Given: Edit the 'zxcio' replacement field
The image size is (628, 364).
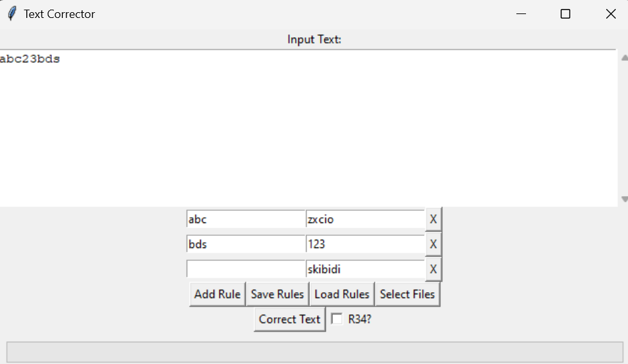Looking at the screenshot, I should (365, 219).
